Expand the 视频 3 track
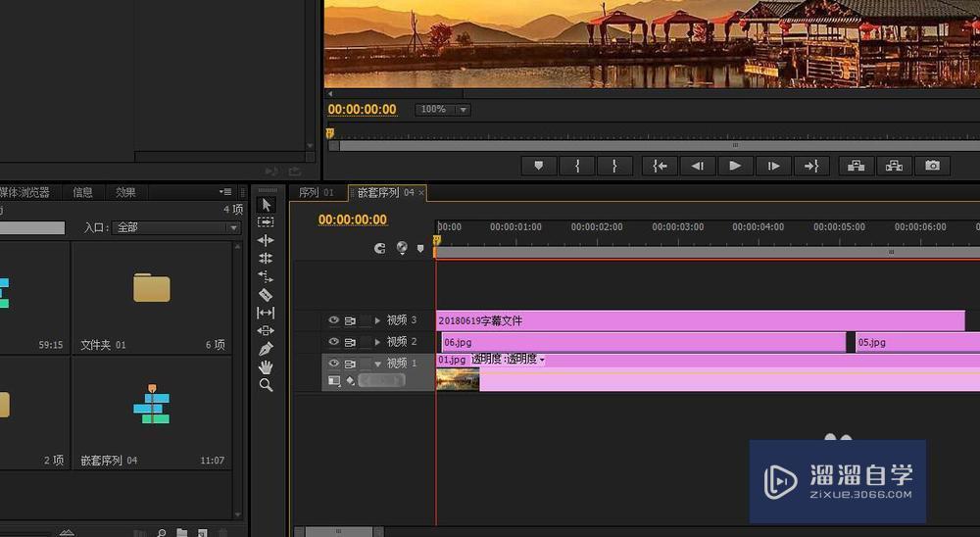 tap(378, 320)
